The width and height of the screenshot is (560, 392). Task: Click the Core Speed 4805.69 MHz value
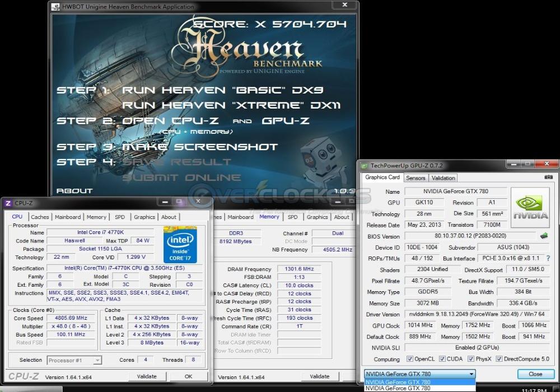click(x=71, y=318)
